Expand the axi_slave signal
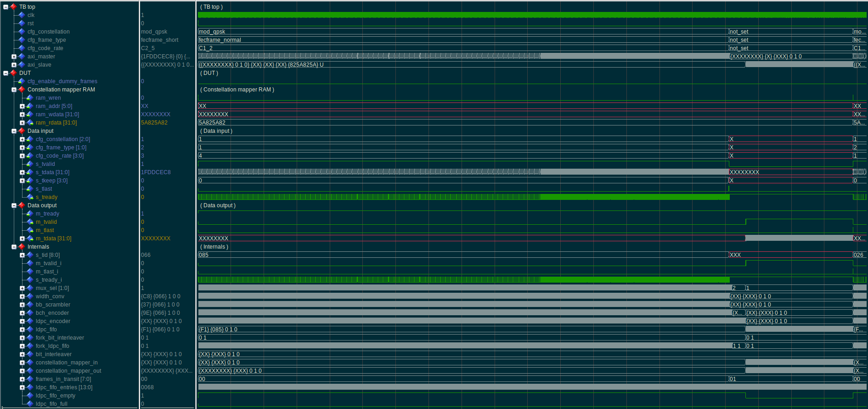 [14, 65]
